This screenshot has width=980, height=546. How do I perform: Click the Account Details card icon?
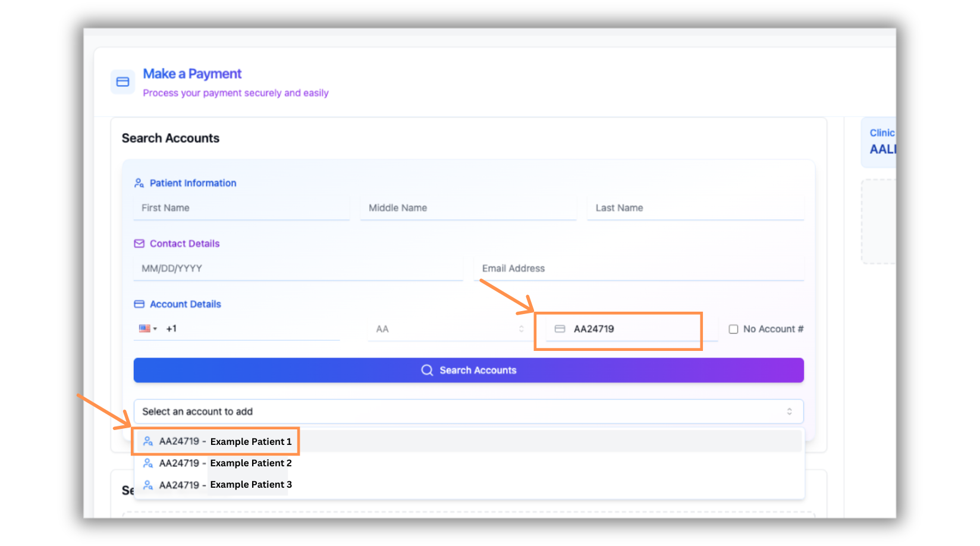(x=139, y=305)
